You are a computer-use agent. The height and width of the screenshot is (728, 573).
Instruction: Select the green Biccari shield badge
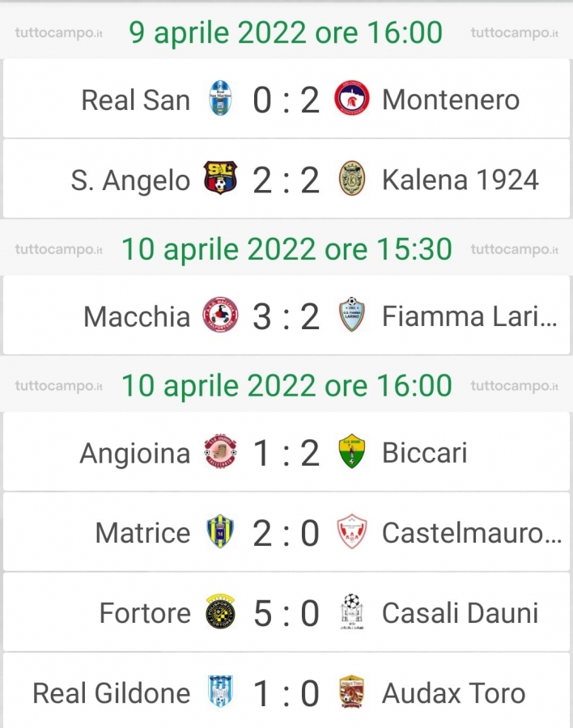352,451
